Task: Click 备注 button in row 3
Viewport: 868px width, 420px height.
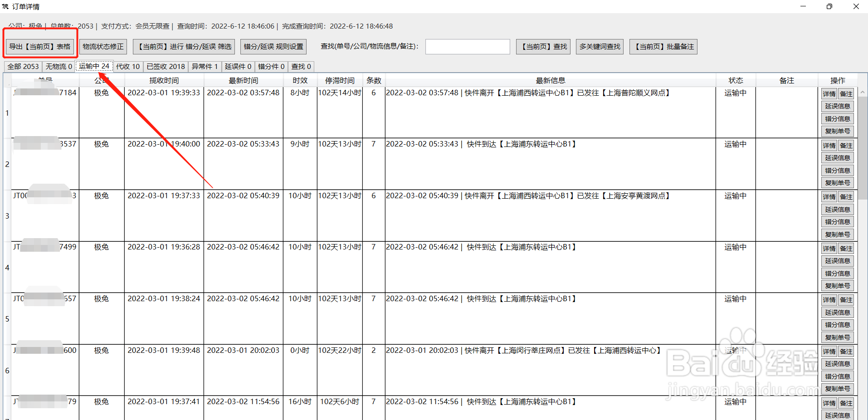Action: click(846, 197)
